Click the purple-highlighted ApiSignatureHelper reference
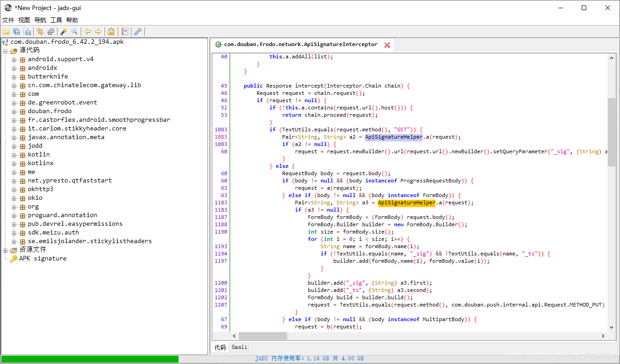 point(394,137)
